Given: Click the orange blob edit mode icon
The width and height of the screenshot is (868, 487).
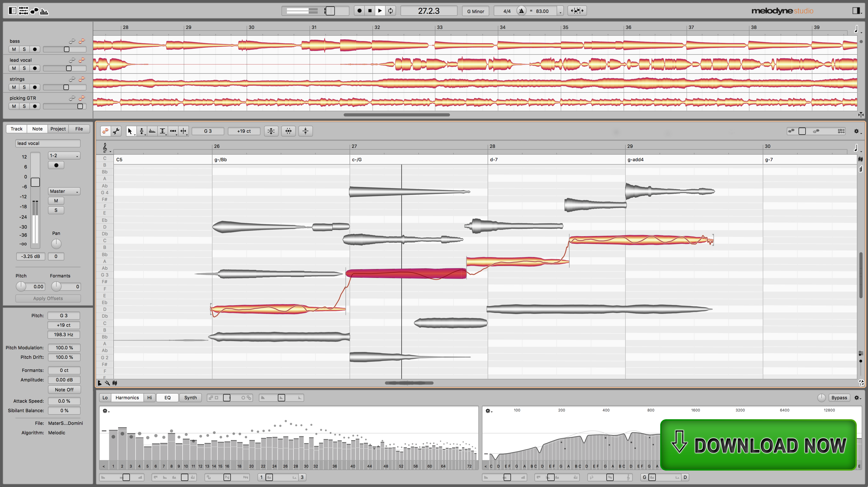Looking at the screenshot, I should [x=106, y=131].
